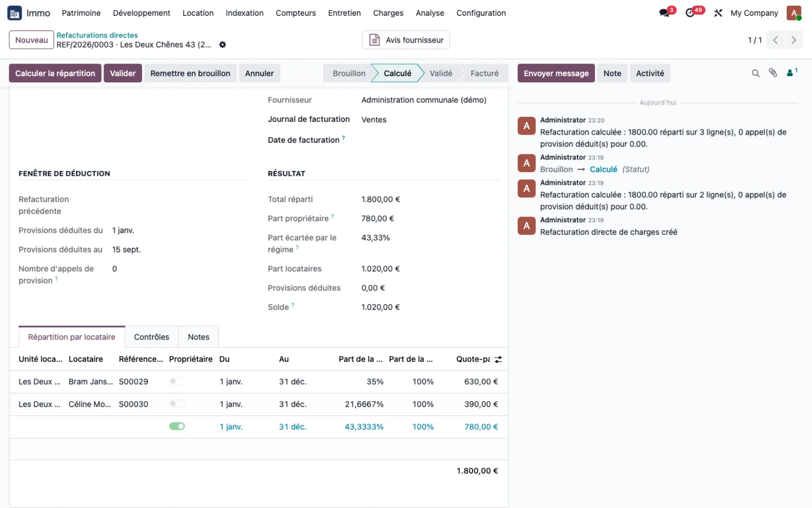Search messages in the chatter
This screenshot has height=508, width=812.
(x=756, y=74)
